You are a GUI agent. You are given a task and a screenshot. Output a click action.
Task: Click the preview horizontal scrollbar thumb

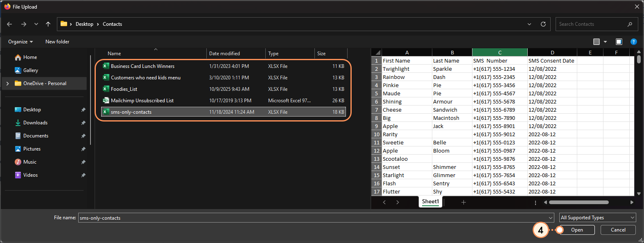[x=579, y=202]
